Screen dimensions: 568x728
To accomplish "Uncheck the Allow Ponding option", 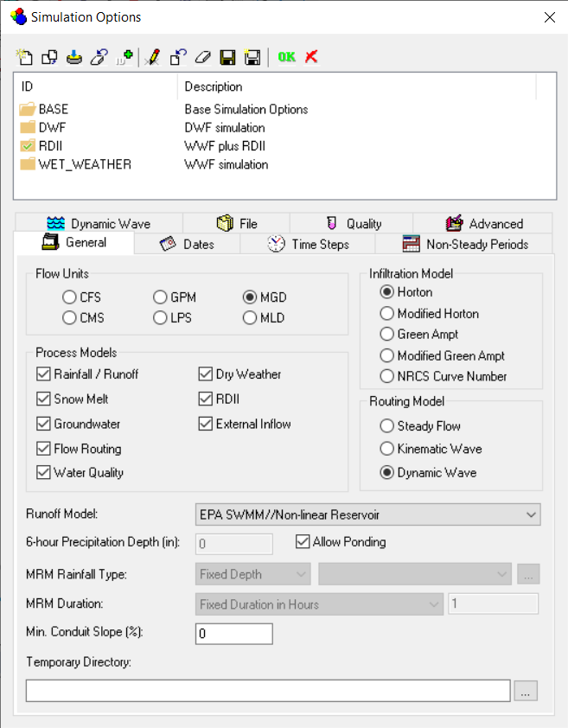I will 303,541.
